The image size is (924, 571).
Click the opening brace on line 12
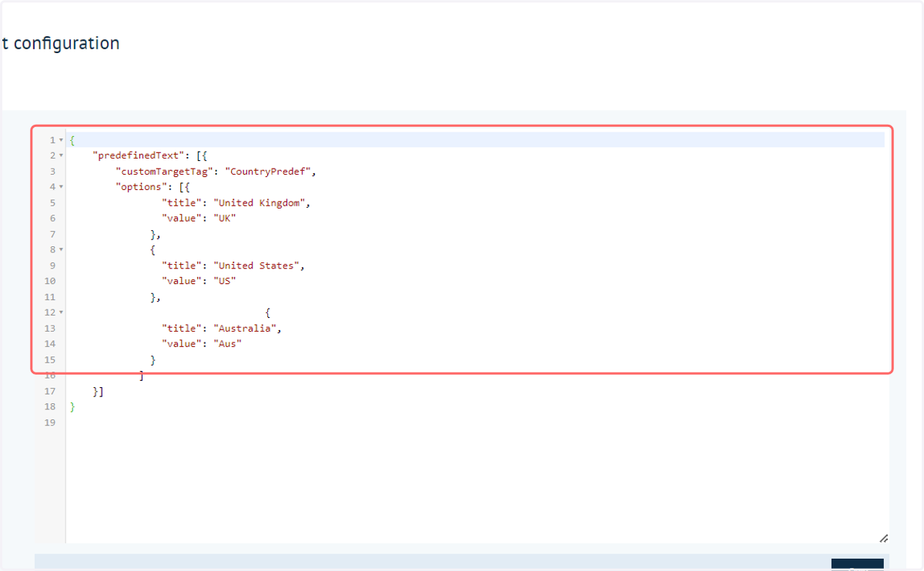(x=267, y=312)
